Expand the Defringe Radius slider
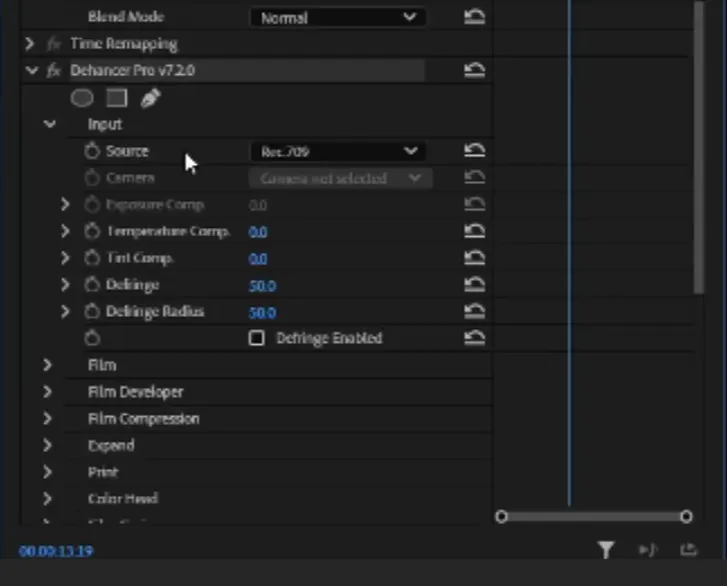 [65, 312]
